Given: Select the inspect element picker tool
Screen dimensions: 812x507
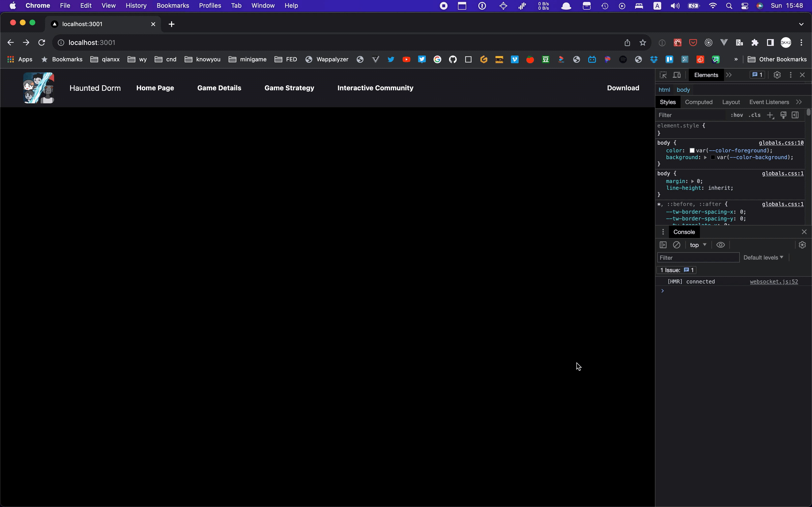Looking at the screenshot, I should point(663,75).
